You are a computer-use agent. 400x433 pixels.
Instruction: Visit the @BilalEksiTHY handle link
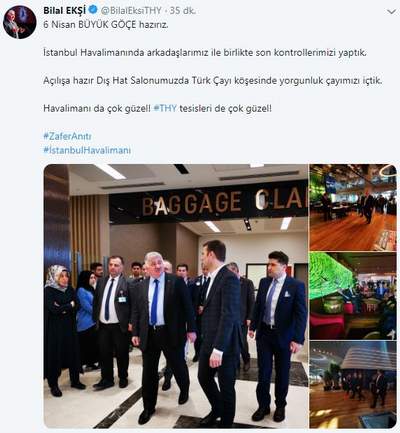click(x=131, y=10)
